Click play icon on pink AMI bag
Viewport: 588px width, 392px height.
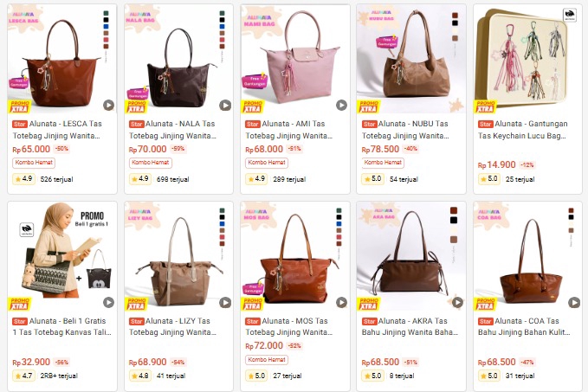[341, 106]
